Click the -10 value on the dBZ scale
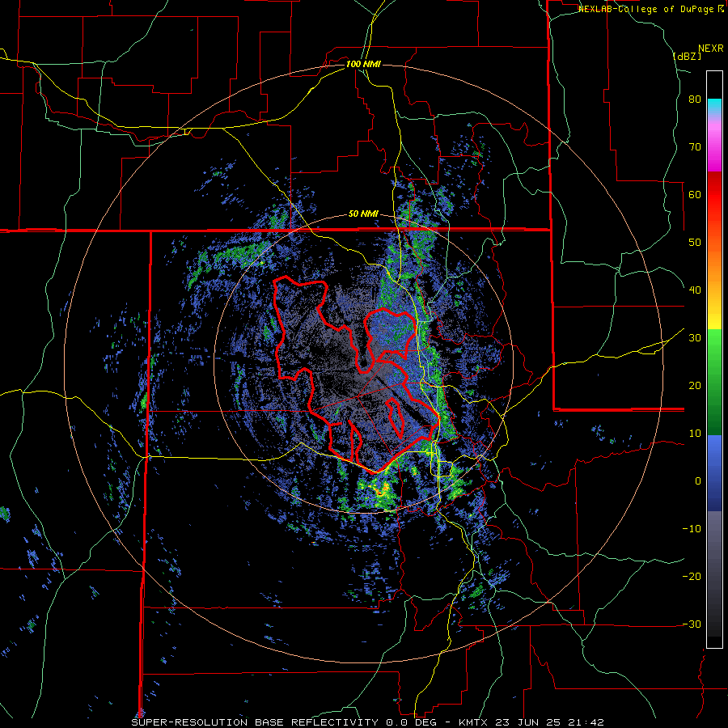Viewport: 728px width, 728px height. click(692, 529)
